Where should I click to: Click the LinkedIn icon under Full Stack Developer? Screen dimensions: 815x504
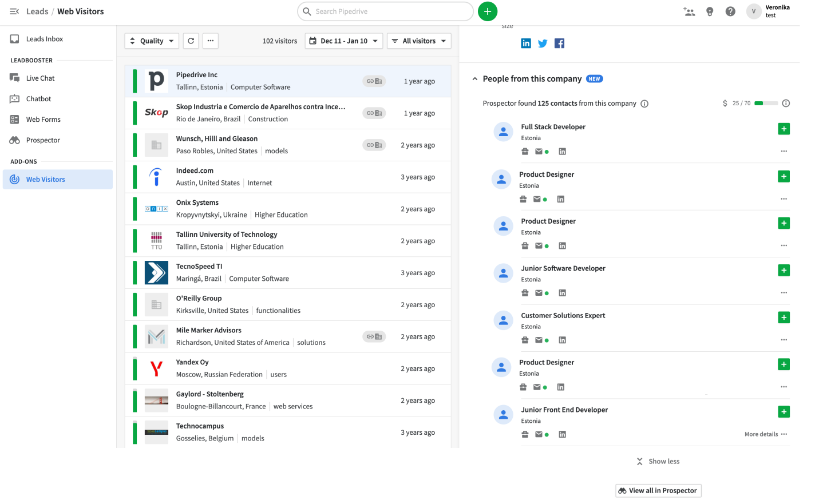pos(562,152)
